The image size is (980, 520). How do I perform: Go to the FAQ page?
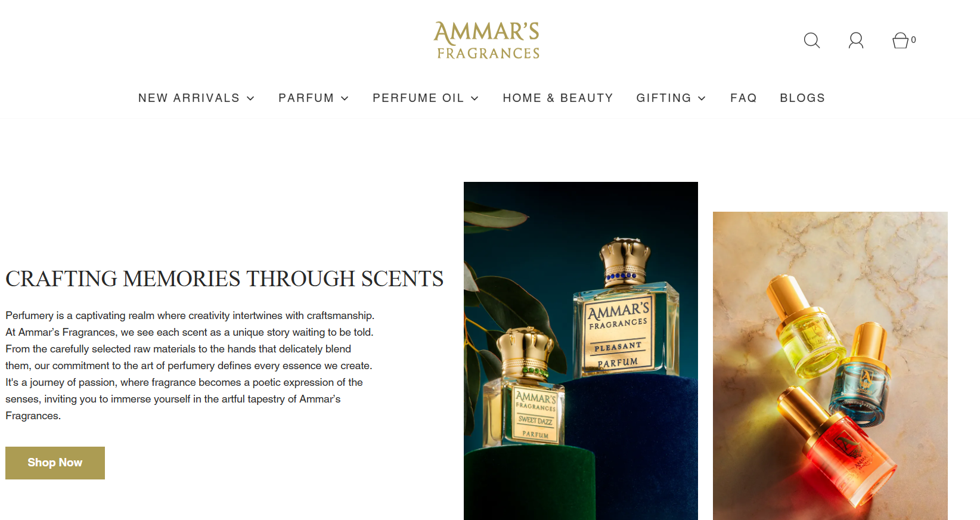click(743, 98)
